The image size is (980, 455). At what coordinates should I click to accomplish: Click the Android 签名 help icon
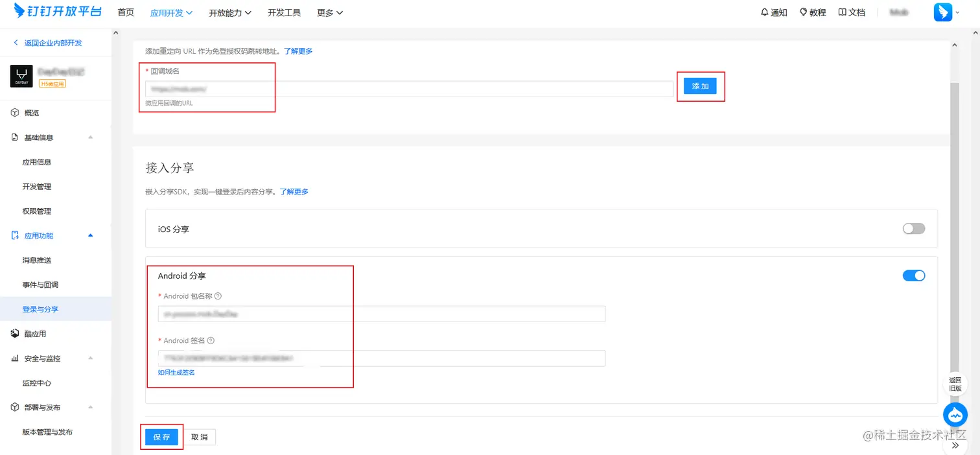211,341
